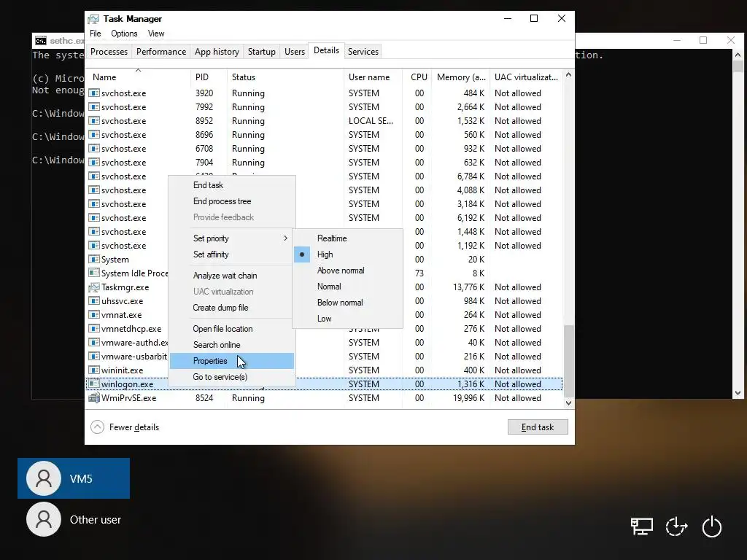Click the process list scroll up arrow

click(568, 75)
